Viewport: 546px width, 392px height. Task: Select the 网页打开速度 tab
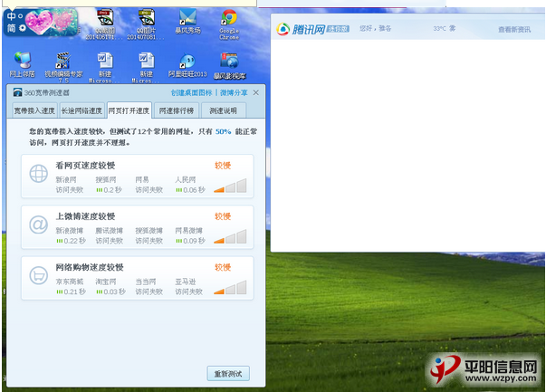(x=129, y=110)
